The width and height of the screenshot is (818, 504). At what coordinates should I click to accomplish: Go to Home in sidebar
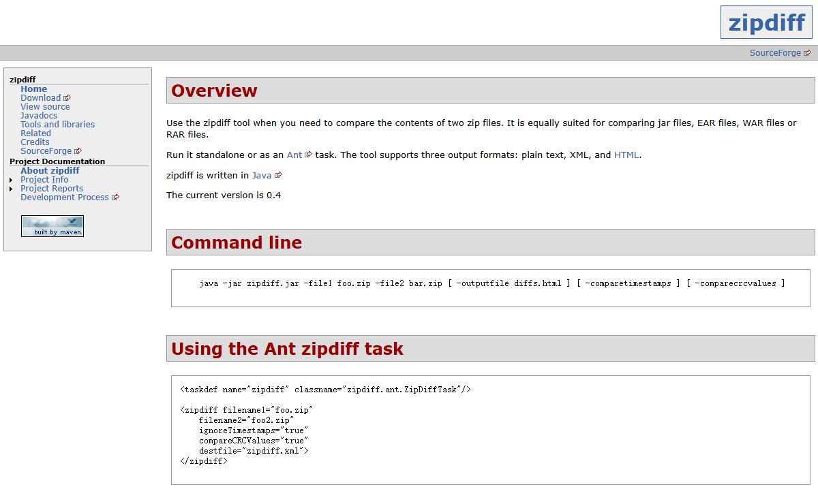tap(34, 89)
